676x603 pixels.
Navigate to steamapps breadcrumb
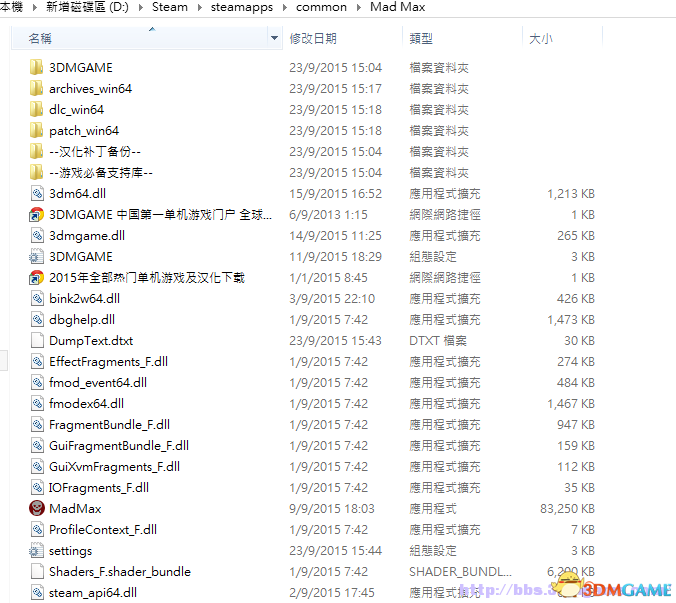241,7
